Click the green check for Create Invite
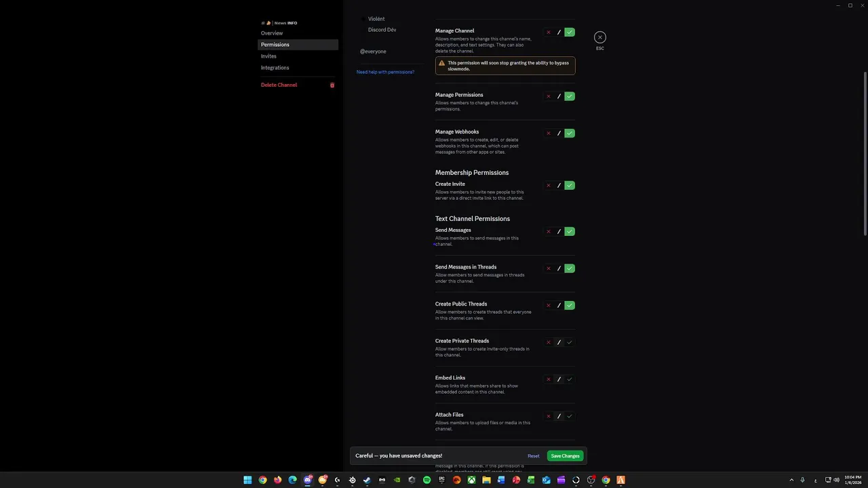The image size is (868, 488). tap(570, 185)
